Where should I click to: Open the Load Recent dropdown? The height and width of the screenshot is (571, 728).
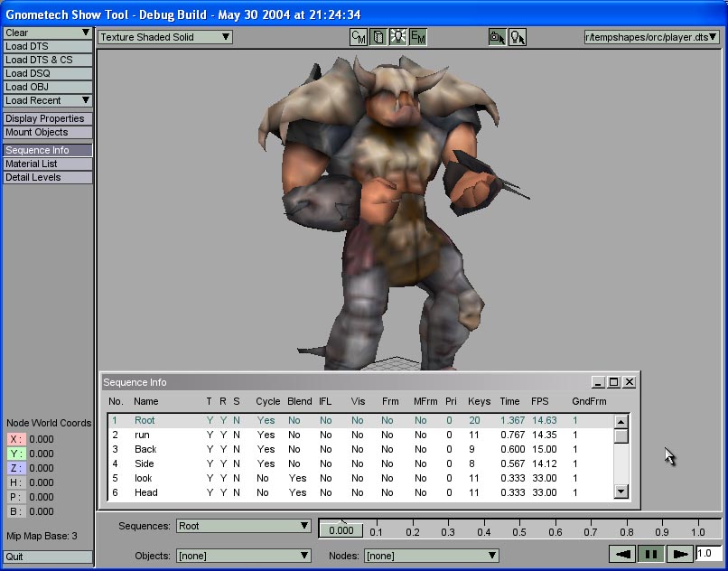(x=48, y=100)
